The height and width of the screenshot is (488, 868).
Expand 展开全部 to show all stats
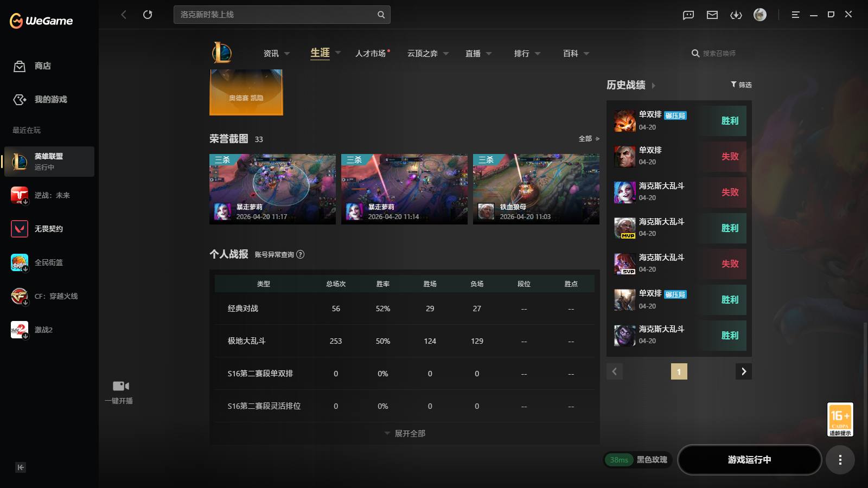(x=405, y=433)
